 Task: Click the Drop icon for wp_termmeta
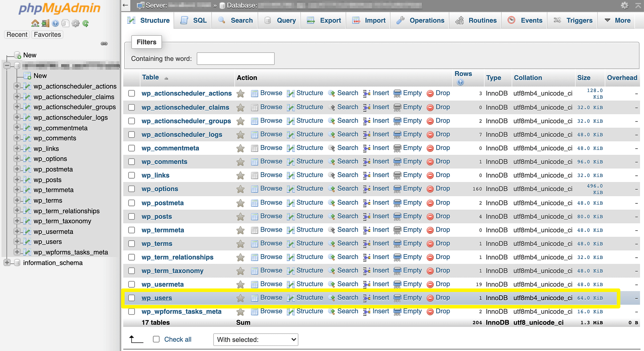[430, 229]
